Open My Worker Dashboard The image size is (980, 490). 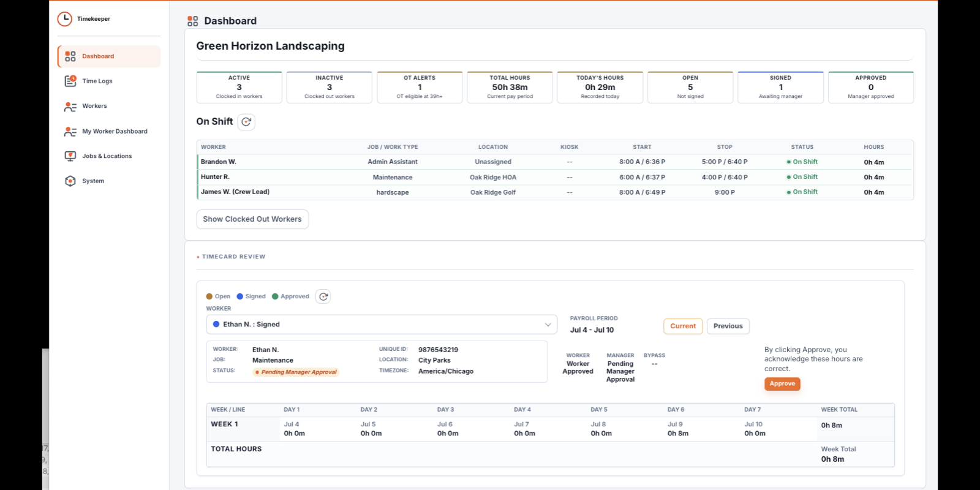click(x=109, y=132)
